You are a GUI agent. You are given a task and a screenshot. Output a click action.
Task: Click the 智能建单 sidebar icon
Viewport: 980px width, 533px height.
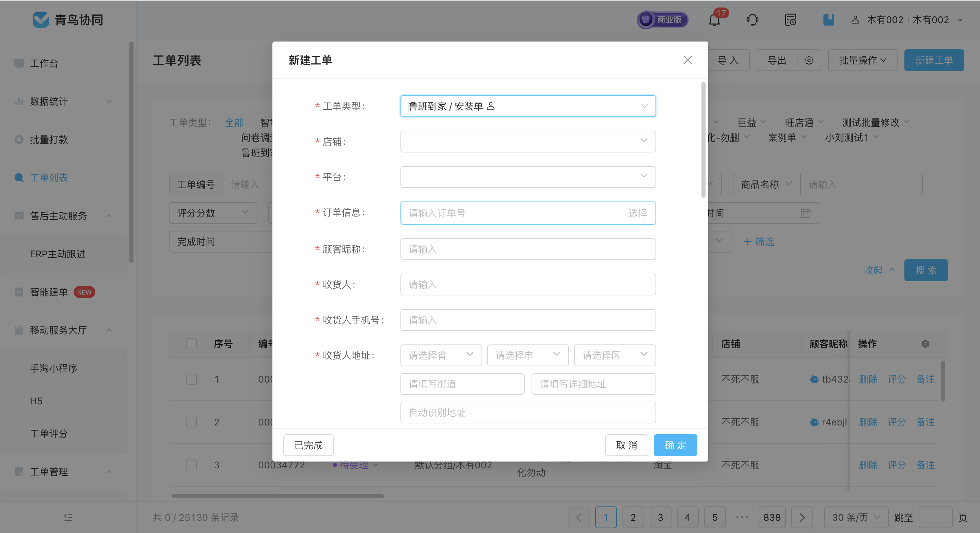19,292
